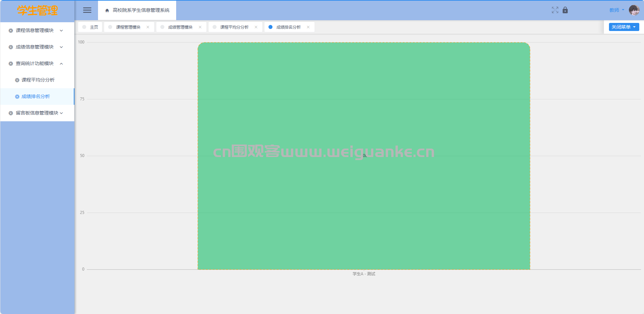The width and height of the screenshot is (644, 314).
Task: Click the home icon in header
Action: tap(107, 10)
